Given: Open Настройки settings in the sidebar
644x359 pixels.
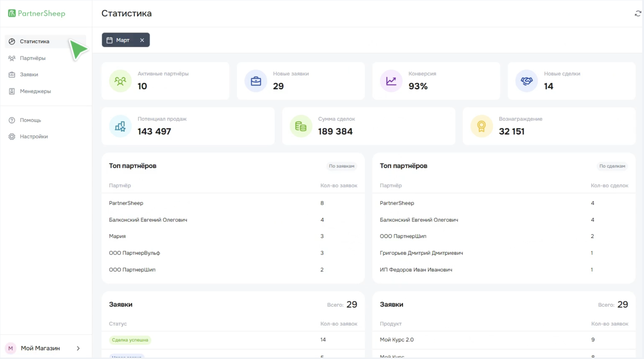Looking at the screenshot, I should pyautogui.click(x=34, y=137).
